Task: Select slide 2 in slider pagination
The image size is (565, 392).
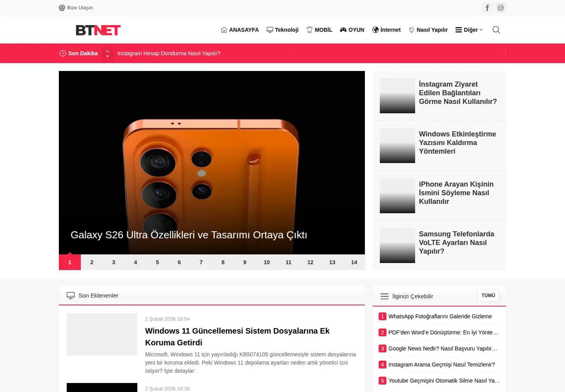Action: (92, 262)
